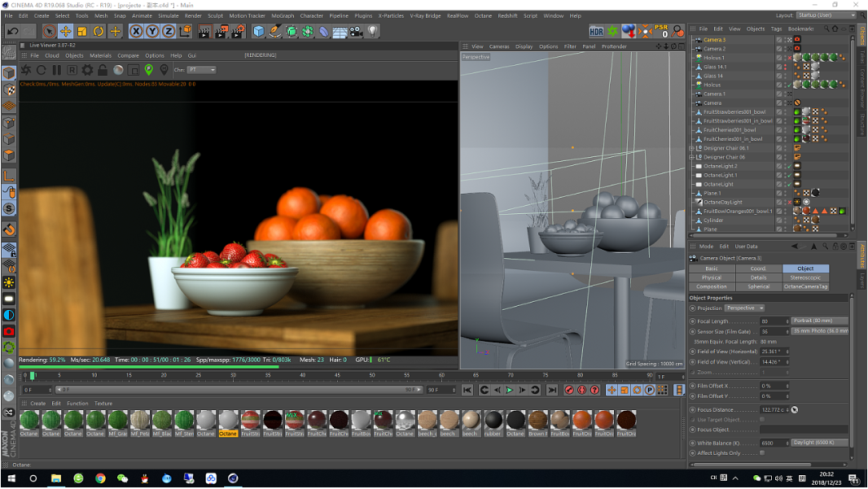Toggle the OctaneLight.2 enabled checkmark
Viewport: 868px width, 489px height.
click(x=789, y=166)
